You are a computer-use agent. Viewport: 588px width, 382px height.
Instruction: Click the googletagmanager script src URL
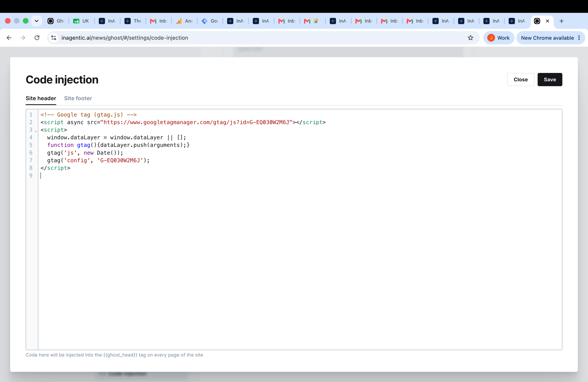click(x=197, y=122)
